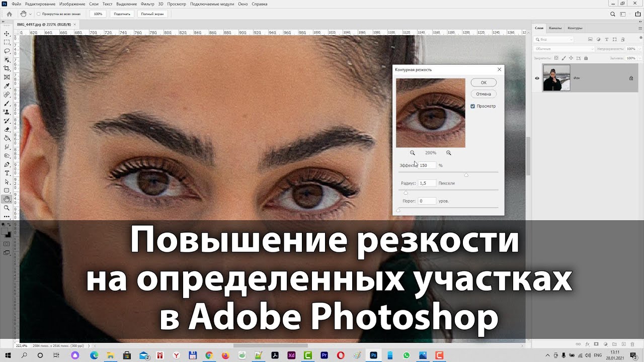Hide the Фон layer eye icon

point(537,78)
